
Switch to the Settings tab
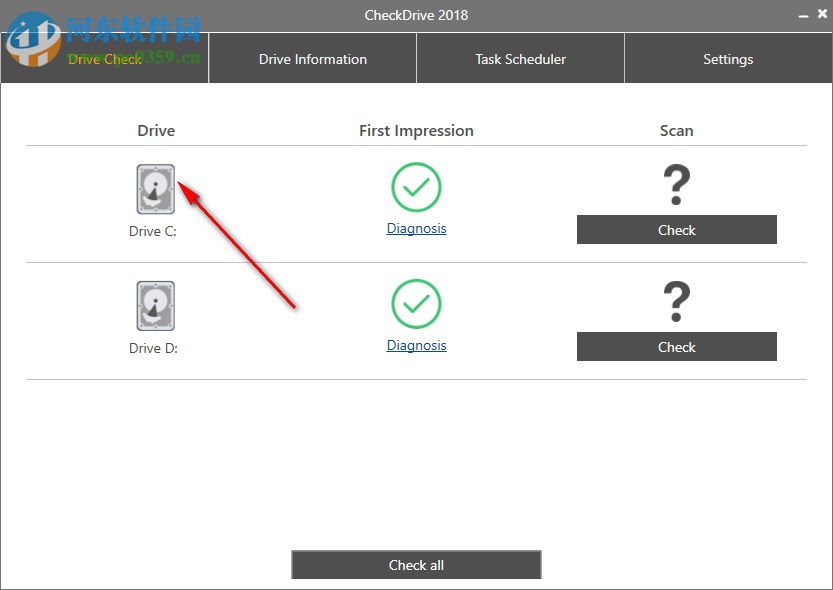pos(727,58)
